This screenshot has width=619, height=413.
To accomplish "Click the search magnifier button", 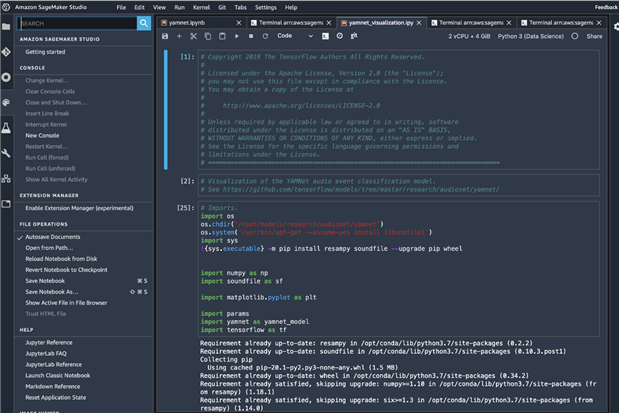I will click(144, 23).
